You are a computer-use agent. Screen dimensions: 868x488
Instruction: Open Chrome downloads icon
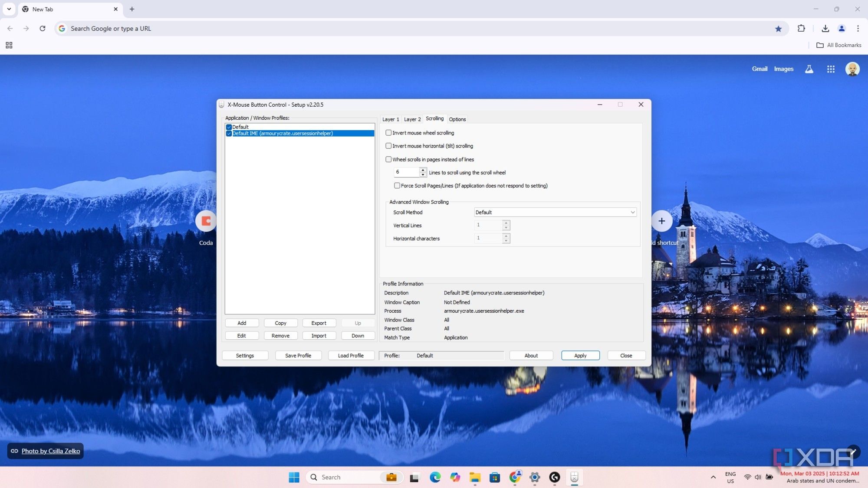point(825,29)
